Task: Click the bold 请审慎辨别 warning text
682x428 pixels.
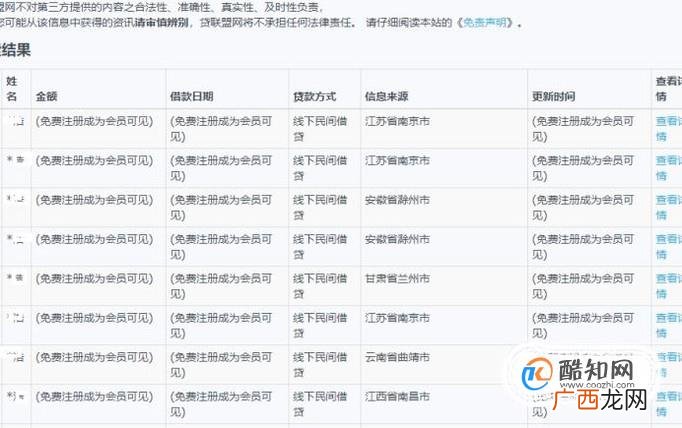Action: pyautogui.click(x=162, y=22)
